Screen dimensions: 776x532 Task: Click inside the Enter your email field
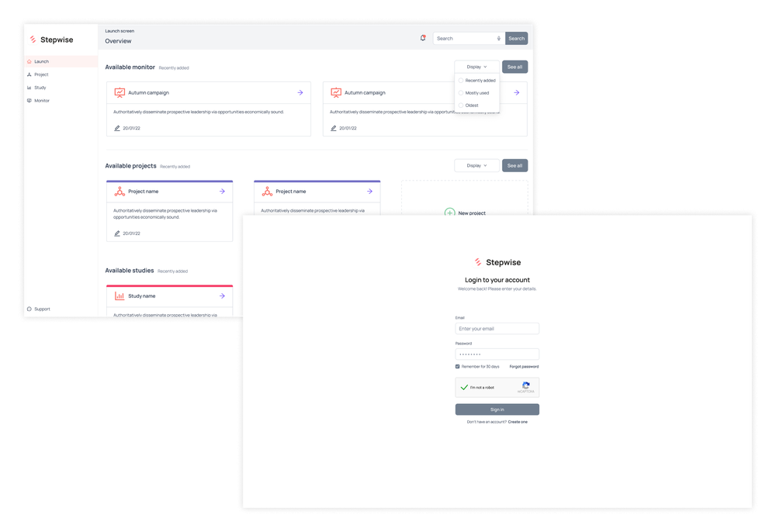(x=497, y=328)
